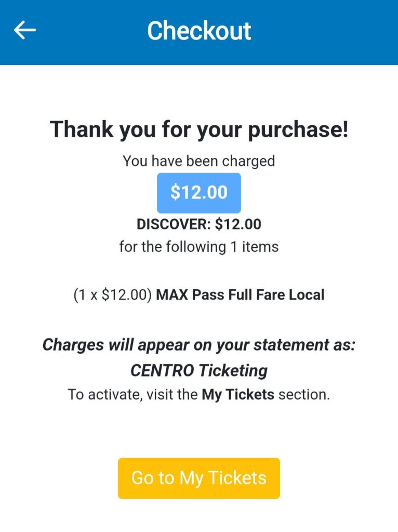Click the Checkout header title
Viewport: 398px width, 532px height.
click(199, 31)
